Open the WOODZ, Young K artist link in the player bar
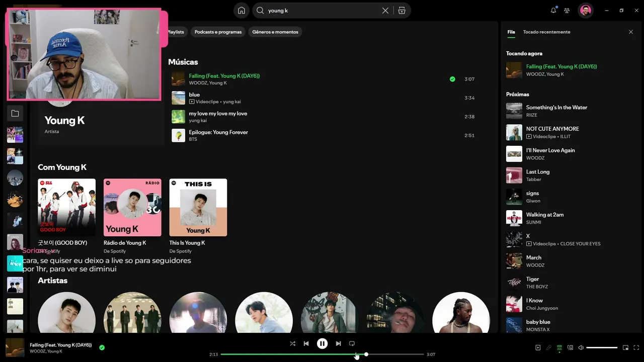644x362 pixels. click(x=46, y=351)
